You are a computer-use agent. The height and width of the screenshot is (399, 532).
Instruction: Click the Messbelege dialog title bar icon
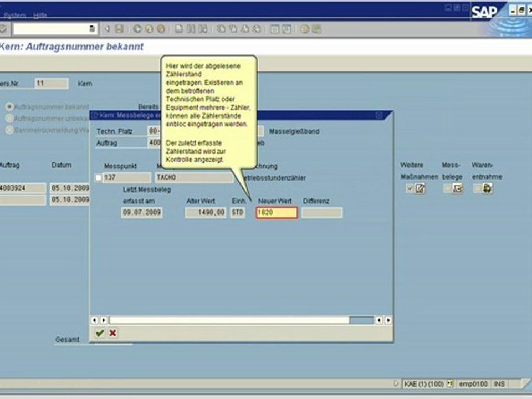point(95,116)
